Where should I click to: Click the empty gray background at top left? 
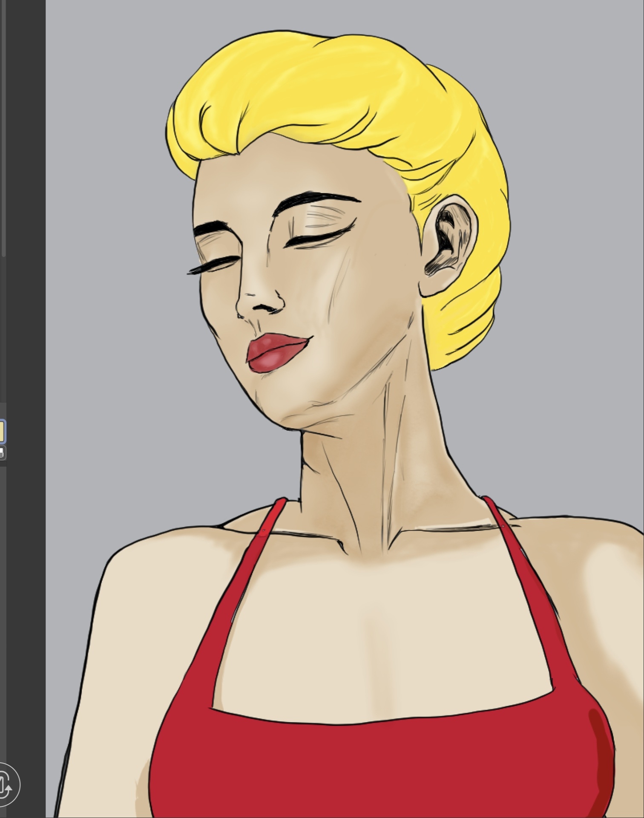point(106,64)
